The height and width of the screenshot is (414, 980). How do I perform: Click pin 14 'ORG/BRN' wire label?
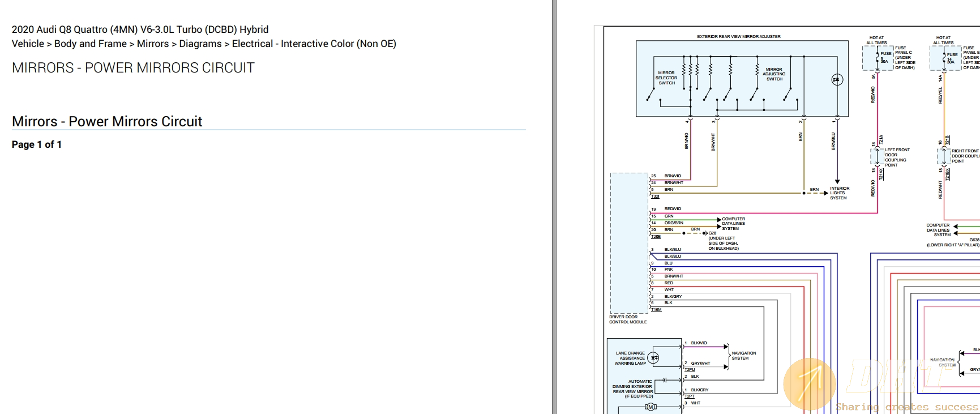(674, 223)
